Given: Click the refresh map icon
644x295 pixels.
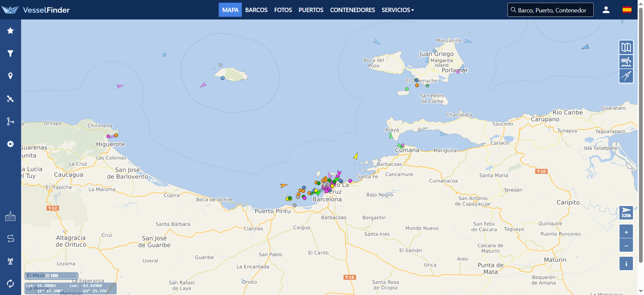Looking at the screenshot, I should click(10, 284).
